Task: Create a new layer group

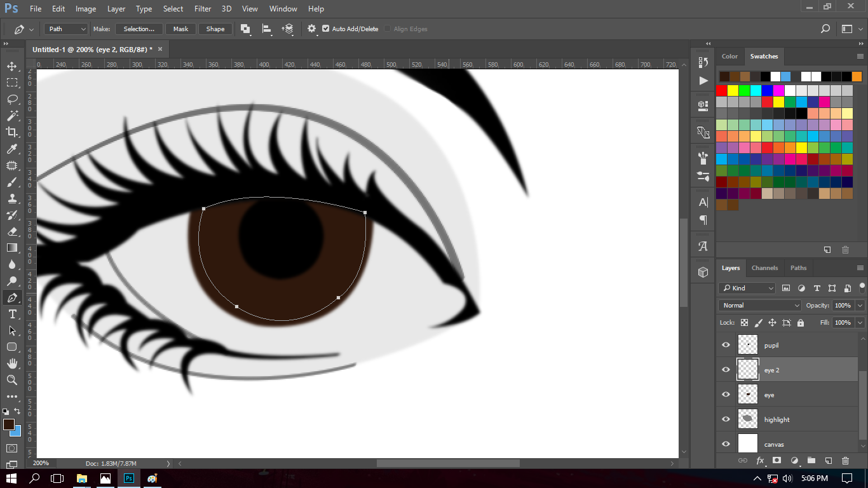Action: [x=811, y=461]
